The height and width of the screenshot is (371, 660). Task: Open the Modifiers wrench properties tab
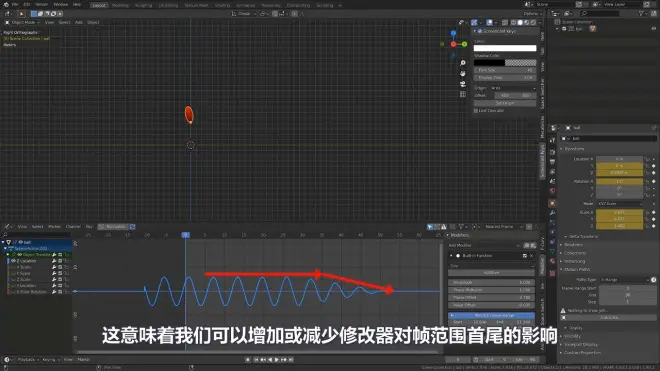pos(552,213)
